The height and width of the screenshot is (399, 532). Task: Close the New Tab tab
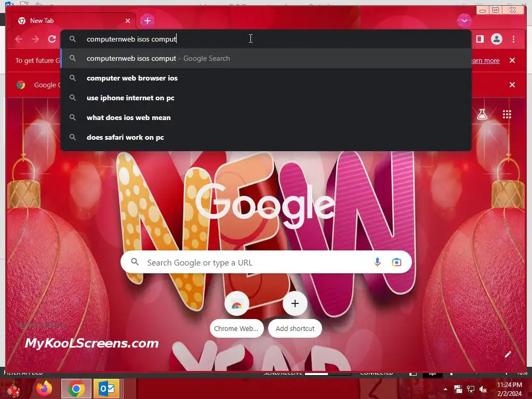[x=128, y=21]
